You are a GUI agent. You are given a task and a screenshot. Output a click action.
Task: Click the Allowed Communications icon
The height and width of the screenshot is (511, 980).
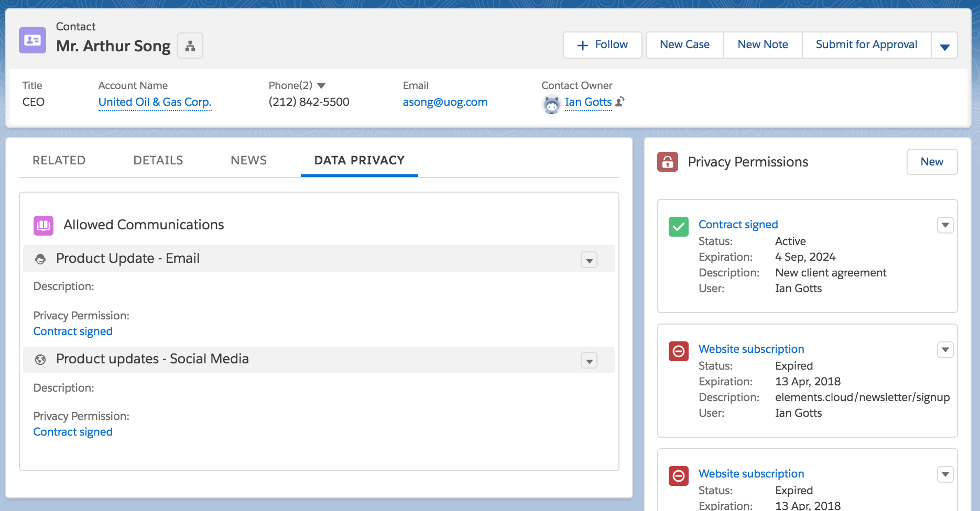pyautogui.click(x=43, y=225)
